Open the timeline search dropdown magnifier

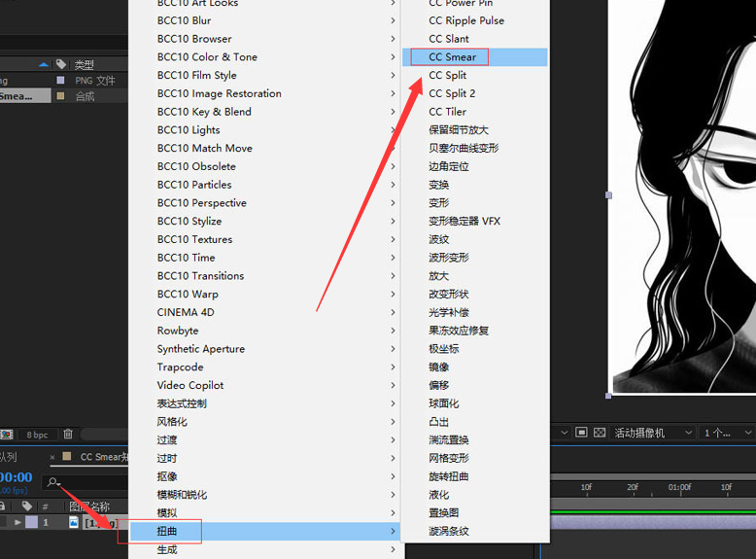(x=53, y=482)
